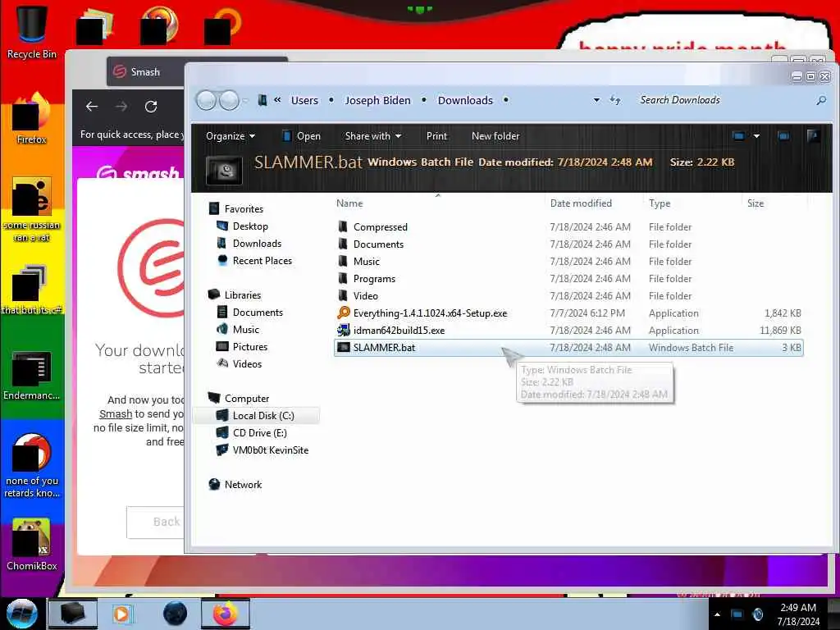Open the file explorer taskbar icon
The image size is (840, 630).
tap(73, 614)
